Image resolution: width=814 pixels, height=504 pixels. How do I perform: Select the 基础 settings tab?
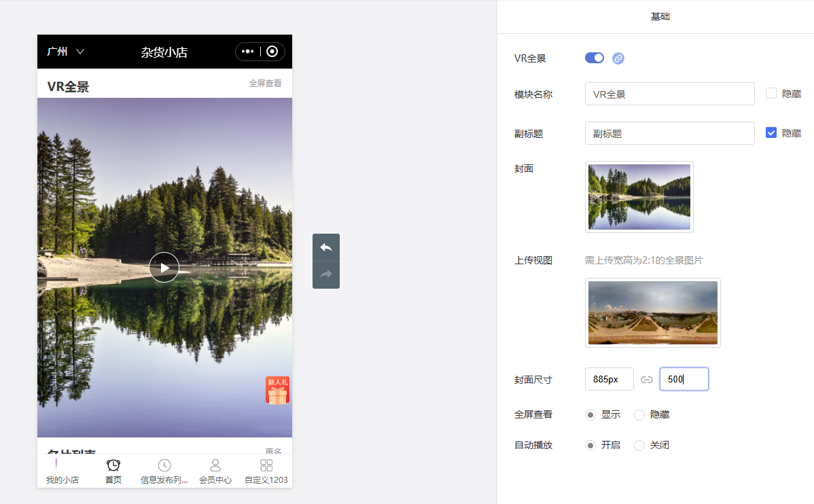tap(660, 16)
